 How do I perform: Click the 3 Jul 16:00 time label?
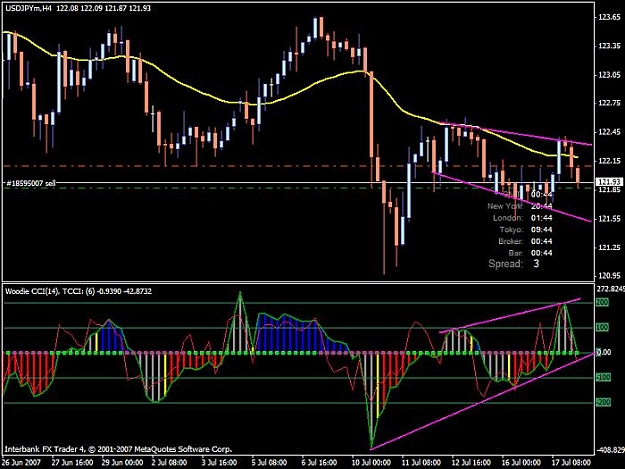pyautogui.click(x=219, y=463)
